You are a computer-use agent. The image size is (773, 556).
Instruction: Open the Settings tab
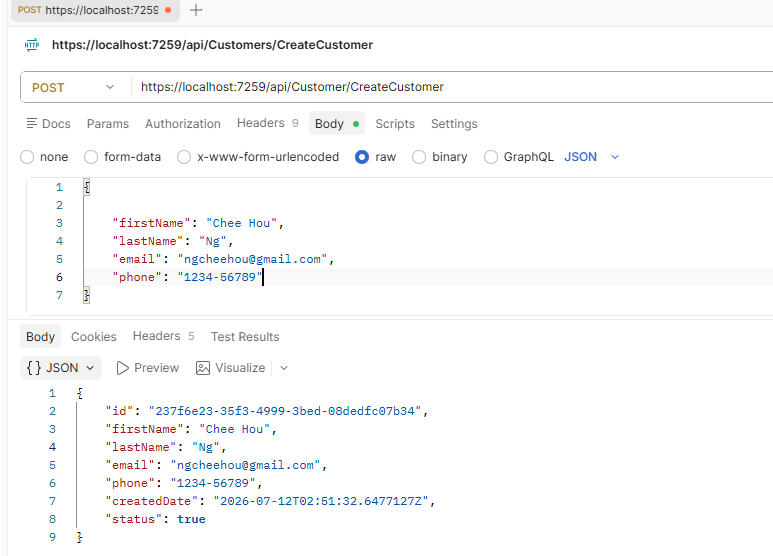pyautogui.click(x=454, y=124)
